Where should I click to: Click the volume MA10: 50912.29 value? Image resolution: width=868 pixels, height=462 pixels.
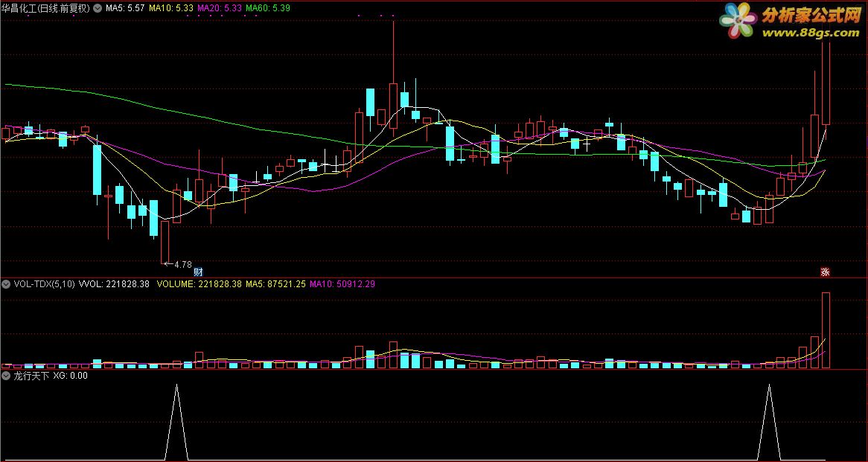click(343, 284)
